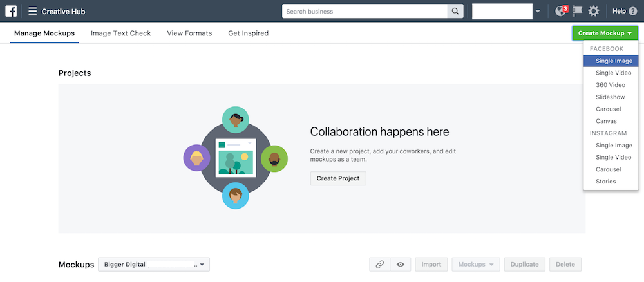This screenshot has height=282, width=644.
Task: Choose Canvas mockup
Action: pos(611,121)
